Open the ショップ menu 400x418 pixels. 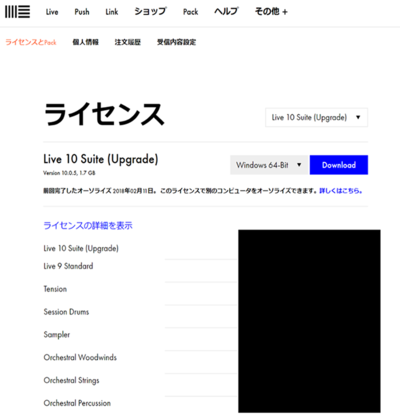[150, 12]
